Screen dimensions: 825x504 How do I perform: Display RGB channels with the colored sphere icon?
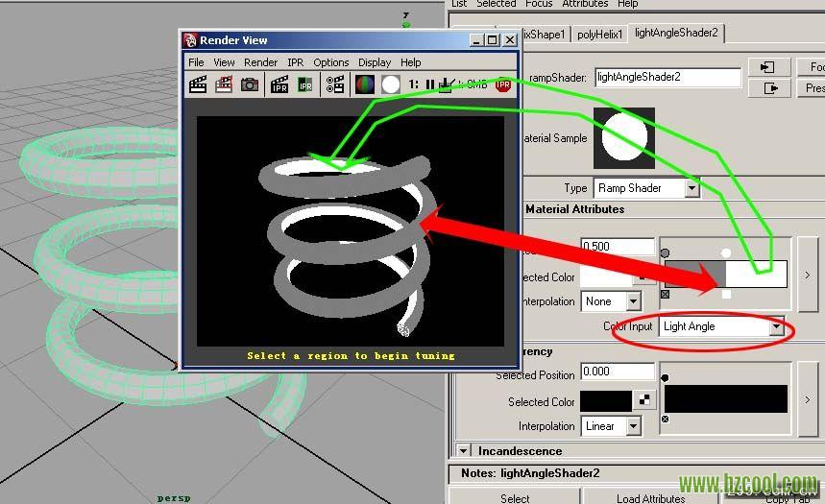pyautogui.click(x=365, y=84)
